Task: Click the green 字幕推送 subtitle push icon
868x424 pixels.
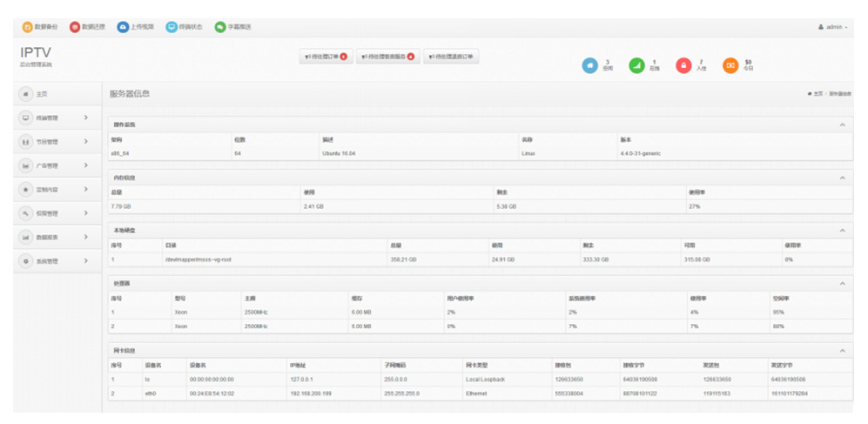Action: (232, 27)
